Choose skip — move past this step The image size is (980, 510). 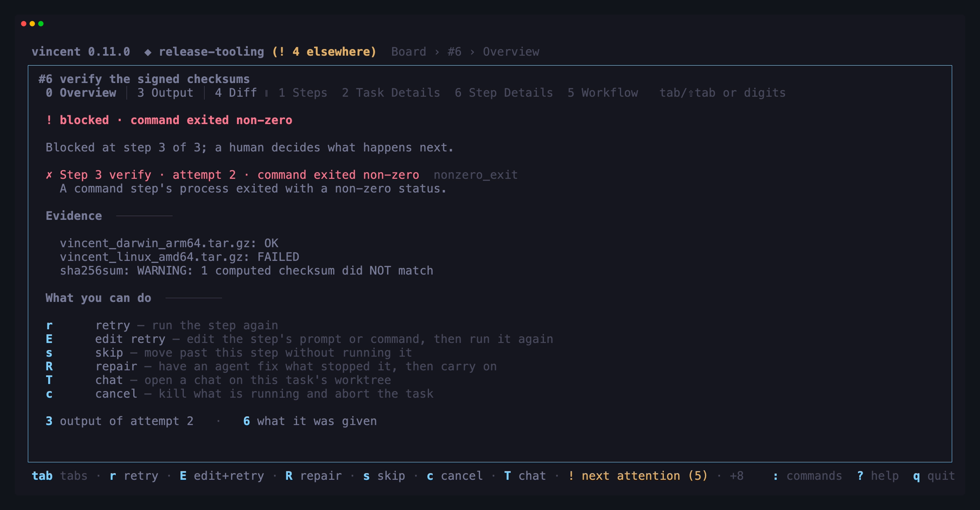tap(229, 353)
